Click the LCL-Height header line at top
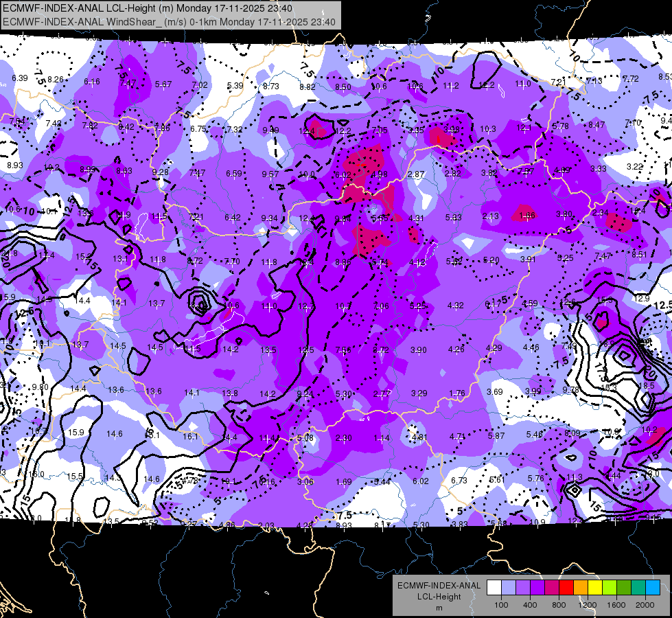 pos(148,8)
